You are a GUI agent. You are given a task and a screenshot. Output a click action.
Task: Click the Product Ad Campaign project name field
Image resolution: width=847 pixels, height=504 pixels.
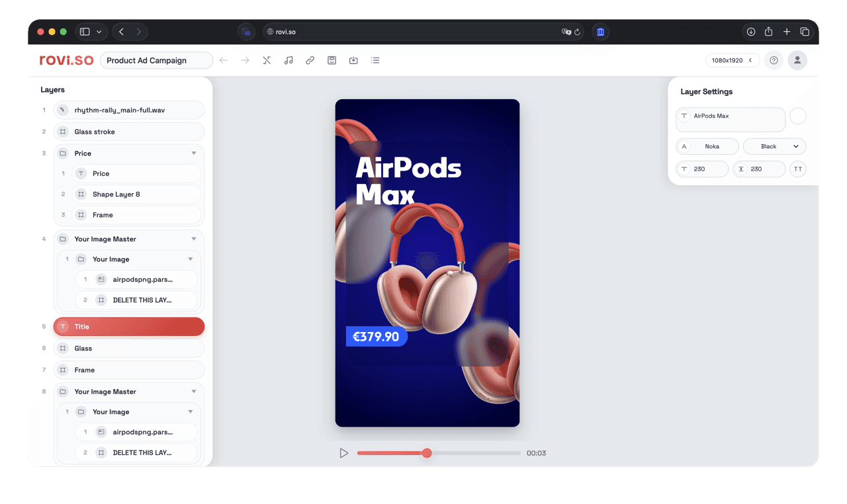(156, 60)
